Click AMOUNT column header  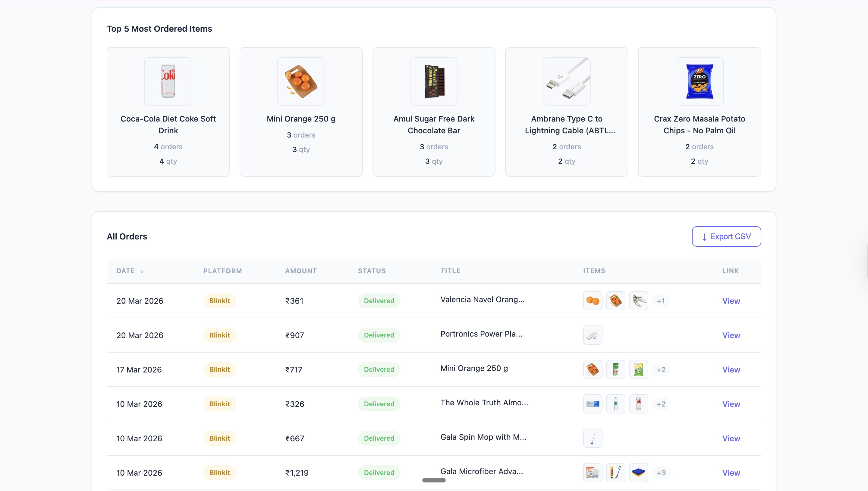[300, 271]
